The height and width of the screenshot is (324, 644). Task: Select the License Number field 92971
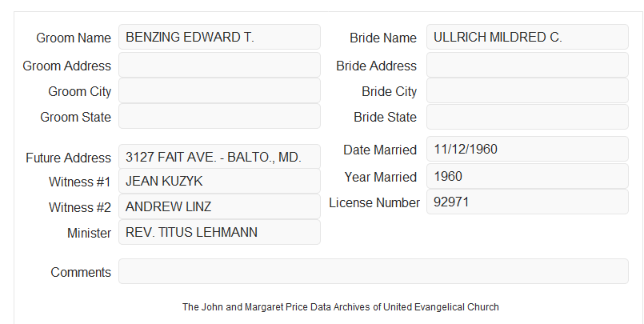pyautogui.click(x=527, y=202)
